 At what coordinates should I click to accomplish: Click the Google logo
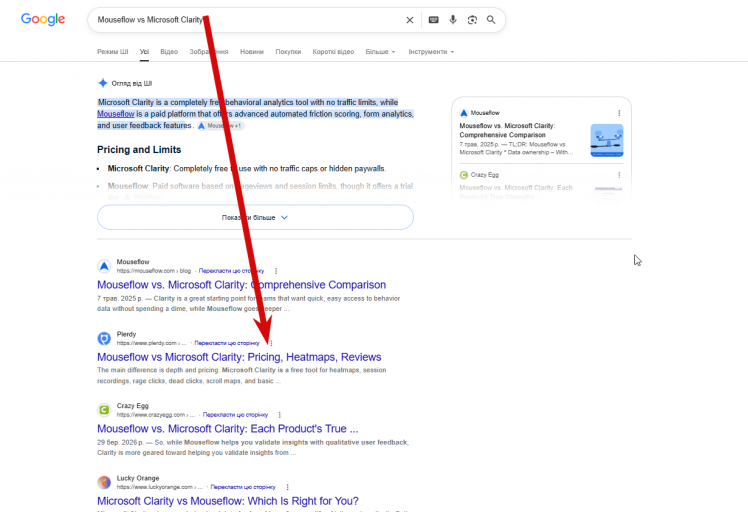pyautogui.click(x=43, y=19)
